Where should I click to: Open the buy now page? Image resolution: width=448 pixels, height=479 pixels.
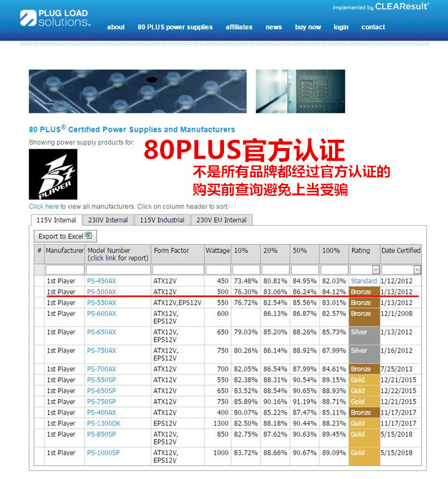click(x=308, y=27)
